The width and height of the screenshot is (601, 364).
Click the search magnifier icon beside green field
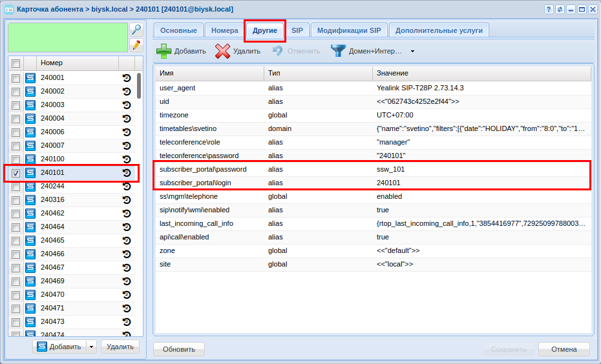(x=136, y=30)
